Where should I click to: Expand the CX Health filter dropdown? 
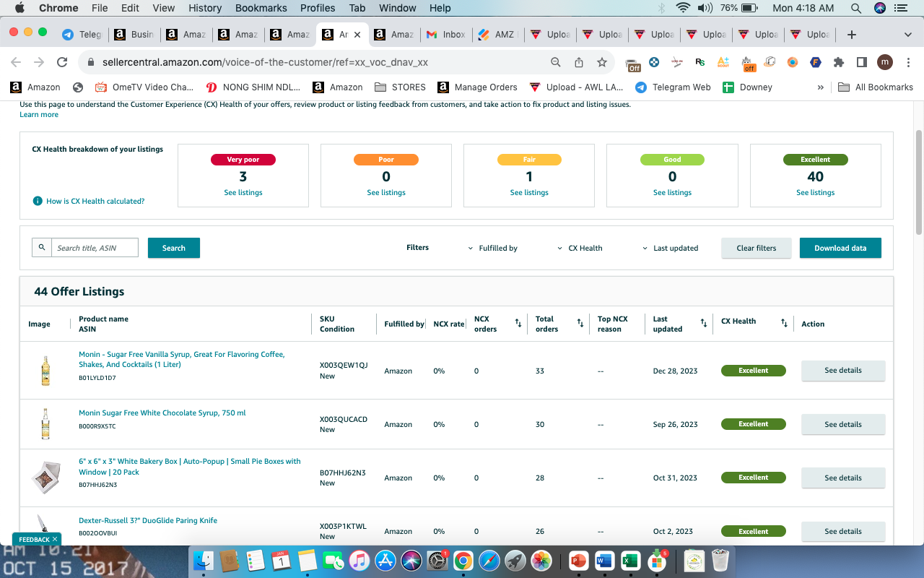(580, 248)
